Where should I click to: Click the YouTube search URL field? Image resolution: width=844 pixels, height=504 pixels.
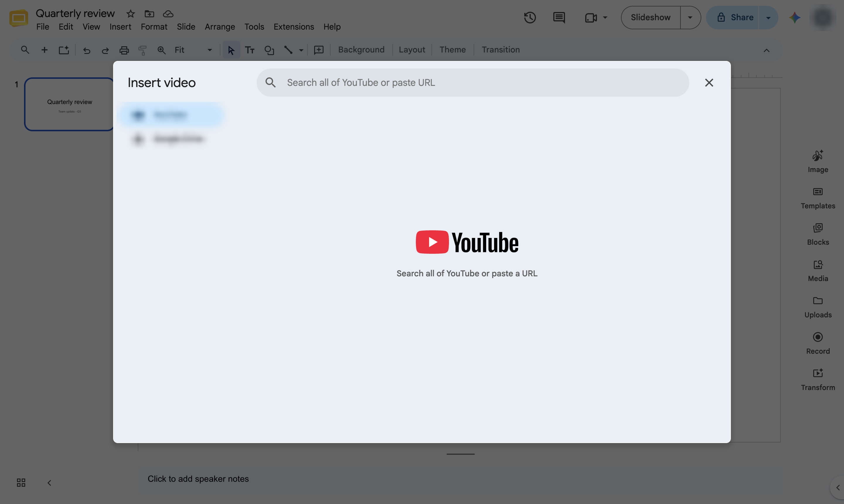473,83
